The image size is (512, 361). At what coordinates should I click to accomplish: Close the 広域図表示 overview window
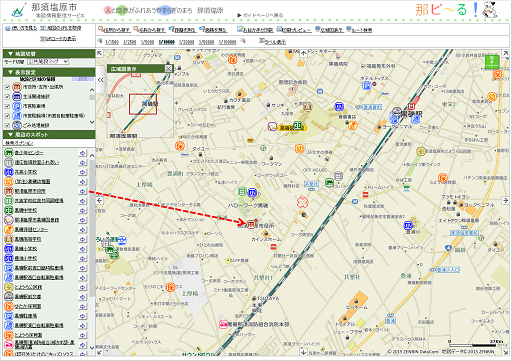[168, 69]
